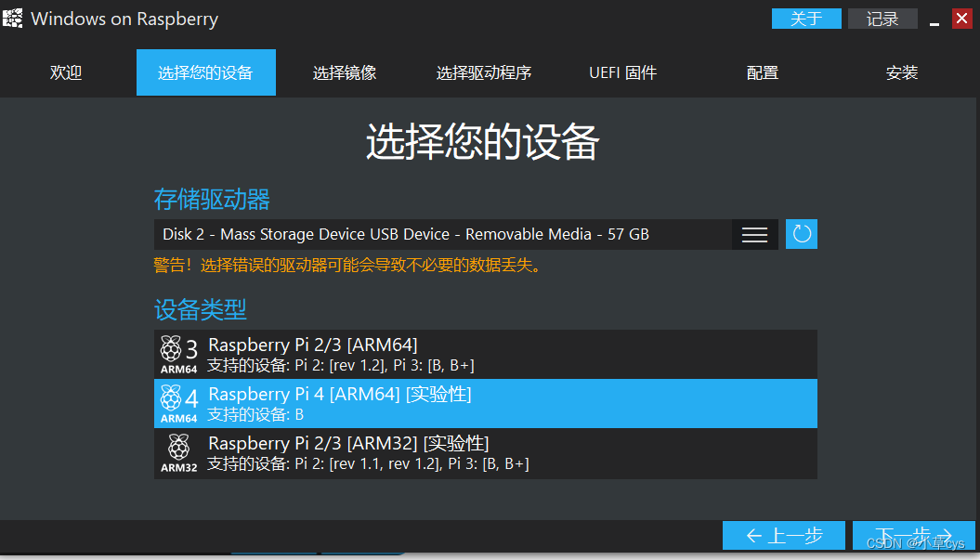Open the 记录 log button
This screenshot has height=560, width=980.
(x=882, y=19)
